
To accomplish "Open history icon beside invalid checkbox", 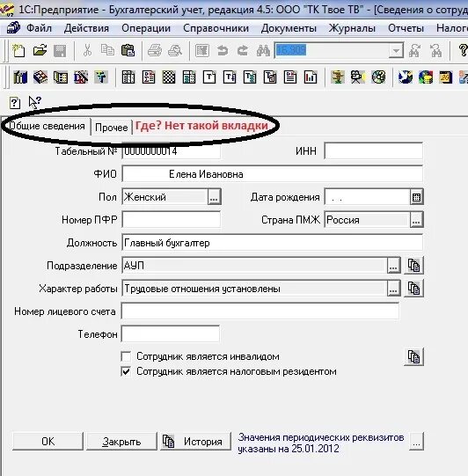I will 413,356.
